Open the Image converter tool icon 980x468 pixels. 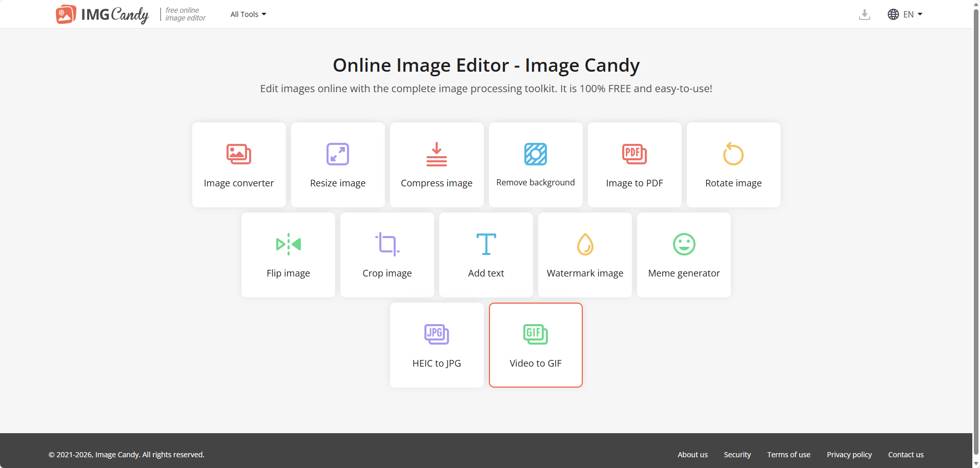pos(239,154)
